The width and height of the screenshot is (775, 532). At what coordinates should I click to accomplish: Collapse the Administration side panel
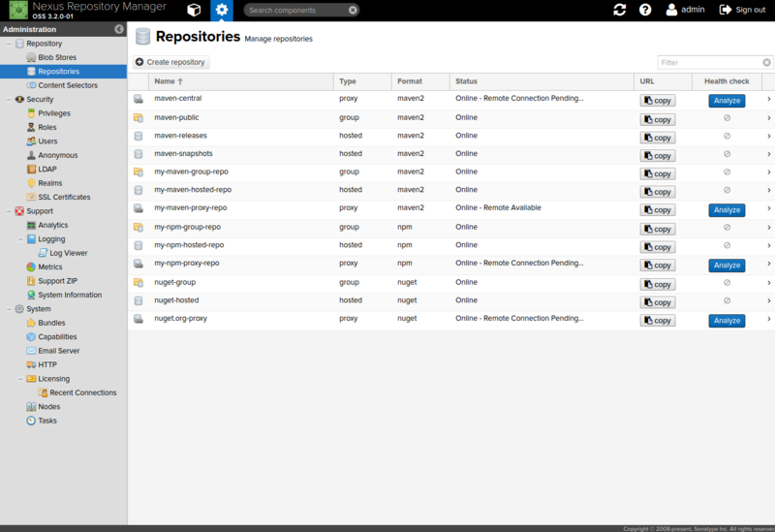click(119, 29)
